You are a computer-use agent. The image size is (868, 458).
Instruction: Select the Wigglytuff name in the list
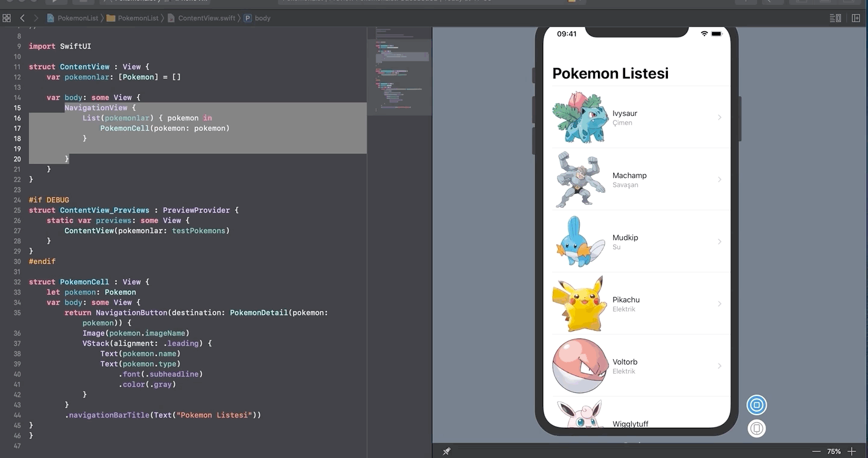tap(631, 424)
